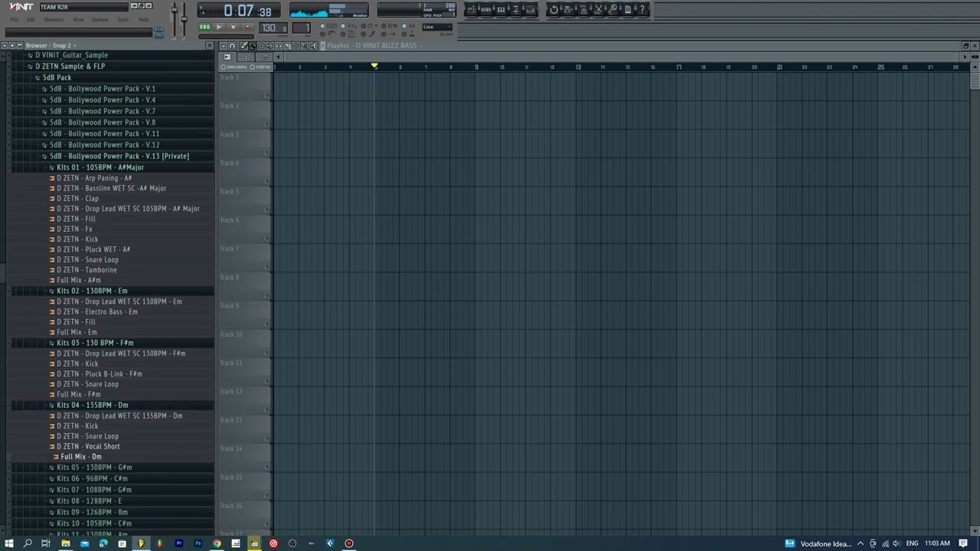Expand 5dB - Bollywood Power Pack - V.1 folder
This screenshot has width=980, height=551.
(103, 89)
